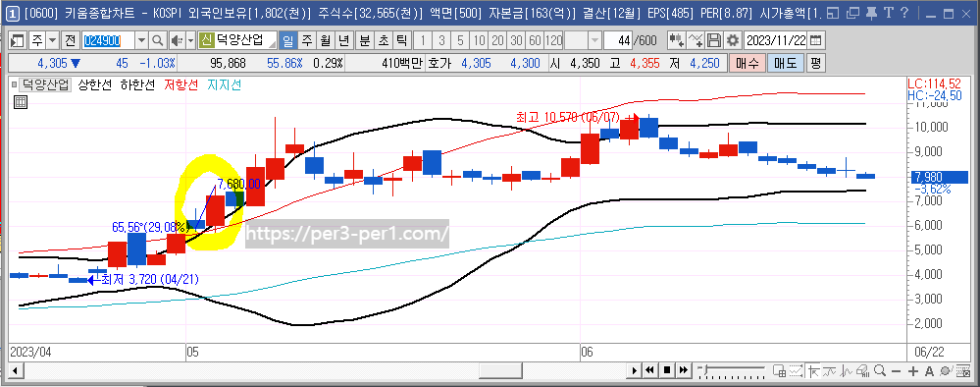Click the plus zoom in icon

coord(913,371)
